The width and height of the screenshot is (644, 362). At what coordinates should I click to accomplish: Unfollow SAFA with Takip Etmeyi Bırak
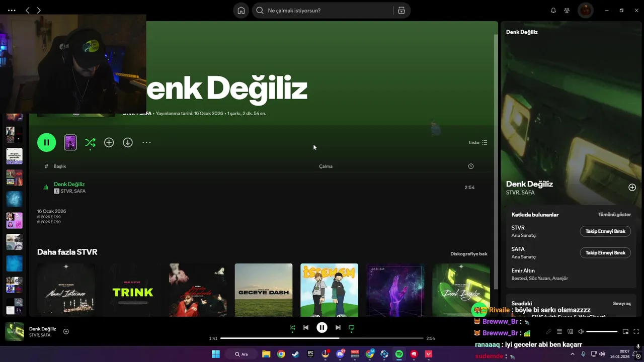click(605, 253)
